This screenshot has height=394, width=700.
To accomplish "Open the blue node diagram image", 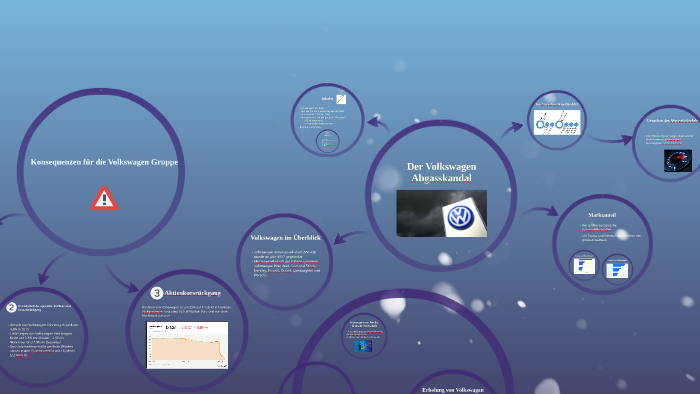I will point(557,122).
